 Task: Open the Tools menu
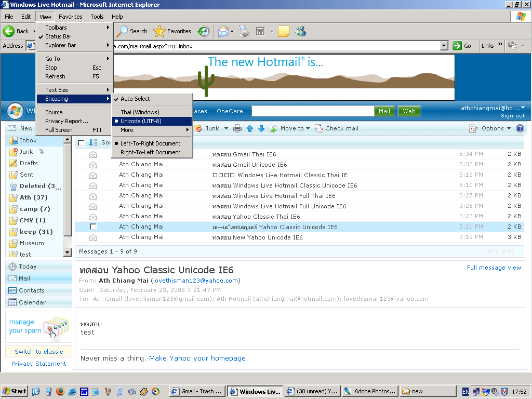(97, 17)
